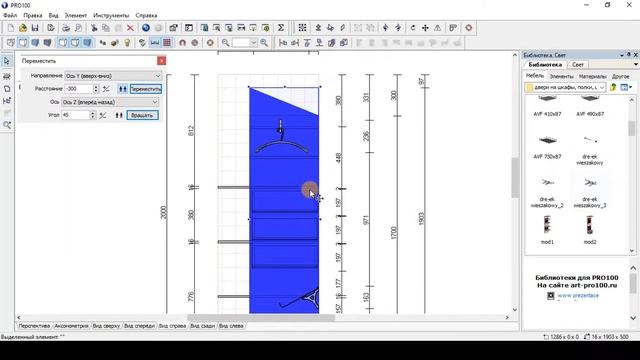This screenshot has width=640, height=360.
Task: Toggle the Sketch display mode icon
Action: tap(23, 42)
